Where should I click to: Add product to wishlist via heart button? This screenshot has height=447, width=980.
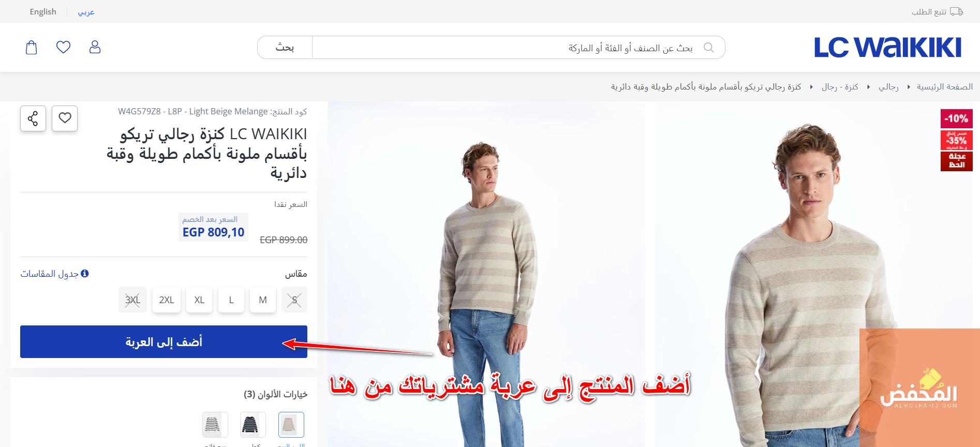[x=65, y=118]
